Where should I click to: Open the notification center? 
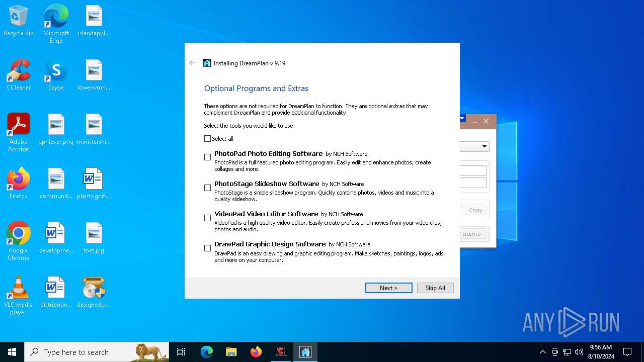(627, 352)
